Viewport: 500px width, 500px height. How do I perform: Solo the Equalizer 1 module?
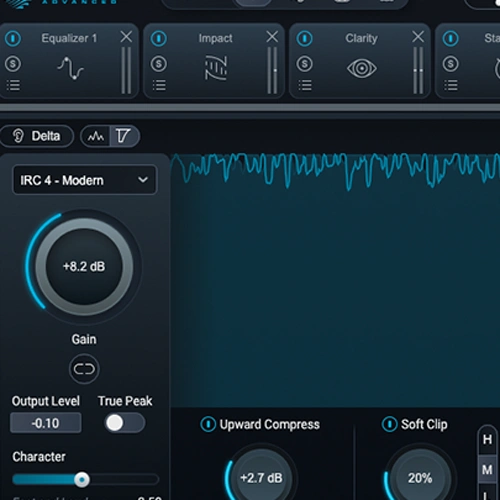click(x=13, y=64)
